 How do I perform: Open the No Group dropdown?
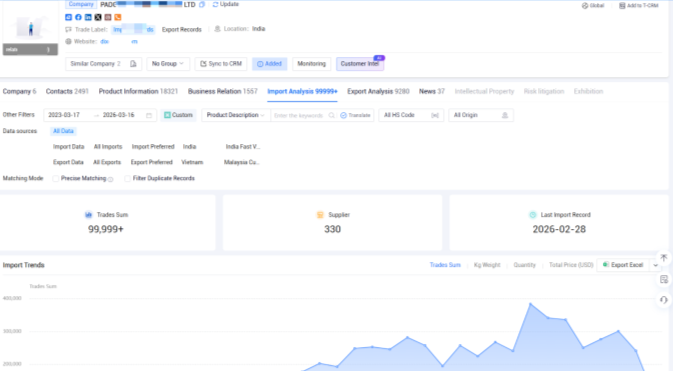coord(167,64)
